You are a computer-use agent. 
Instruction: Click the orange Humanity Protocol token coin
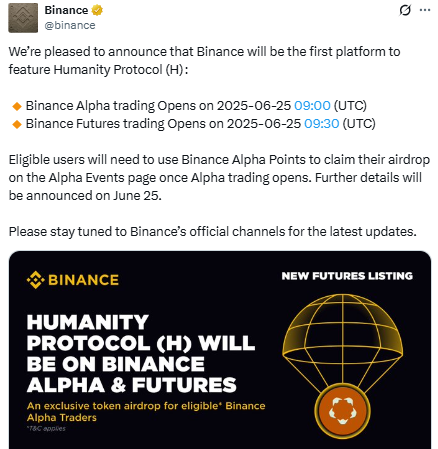tap(342, 411)
